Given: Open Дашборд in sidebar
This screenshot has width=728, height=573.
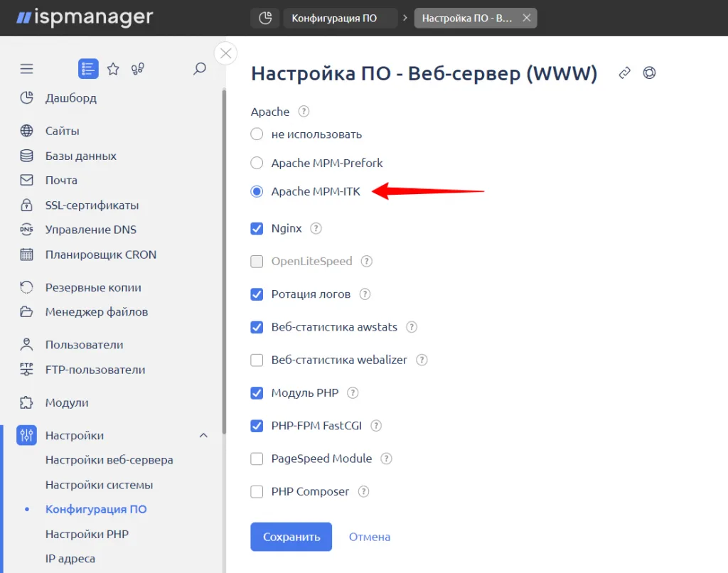Looking at the screenshot, I should pos(71,98).
